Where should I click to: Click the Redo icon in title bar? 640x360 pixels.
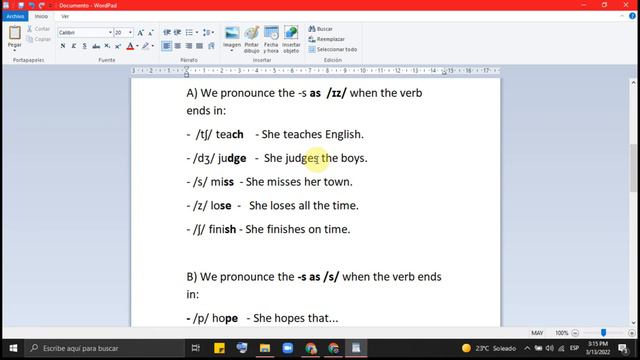[x=42, y=5]
